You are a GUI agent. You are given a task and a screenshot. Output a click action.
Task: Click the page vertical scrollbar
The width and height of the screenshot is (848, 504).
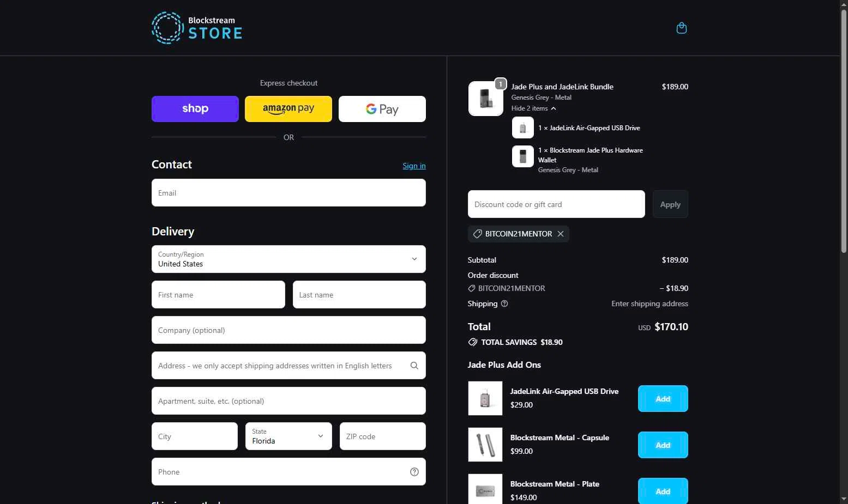pos(844,131)
